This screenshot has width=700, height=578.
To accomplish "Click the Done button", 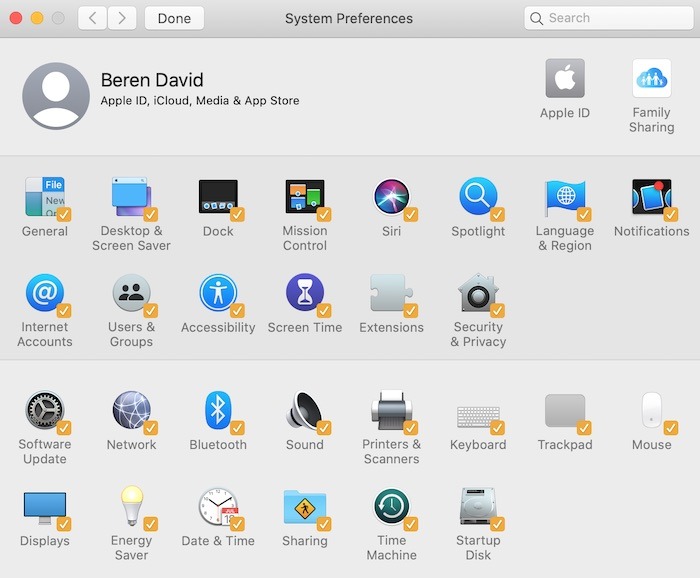I will pyautogui.click(x=174, y=18).
